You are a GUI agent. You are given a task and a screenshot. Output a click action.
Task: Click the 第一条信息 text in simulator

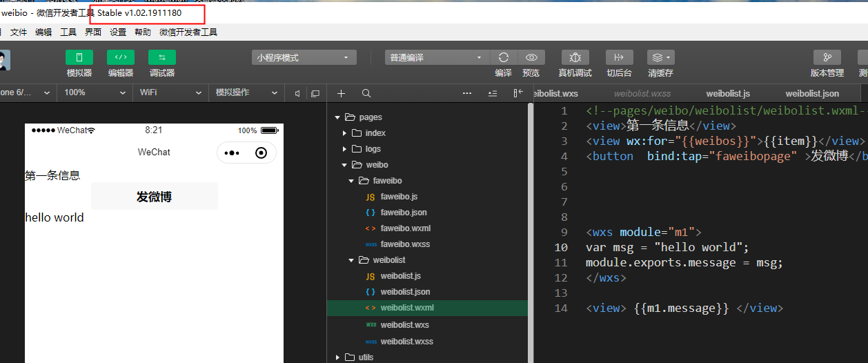(52, 175)
